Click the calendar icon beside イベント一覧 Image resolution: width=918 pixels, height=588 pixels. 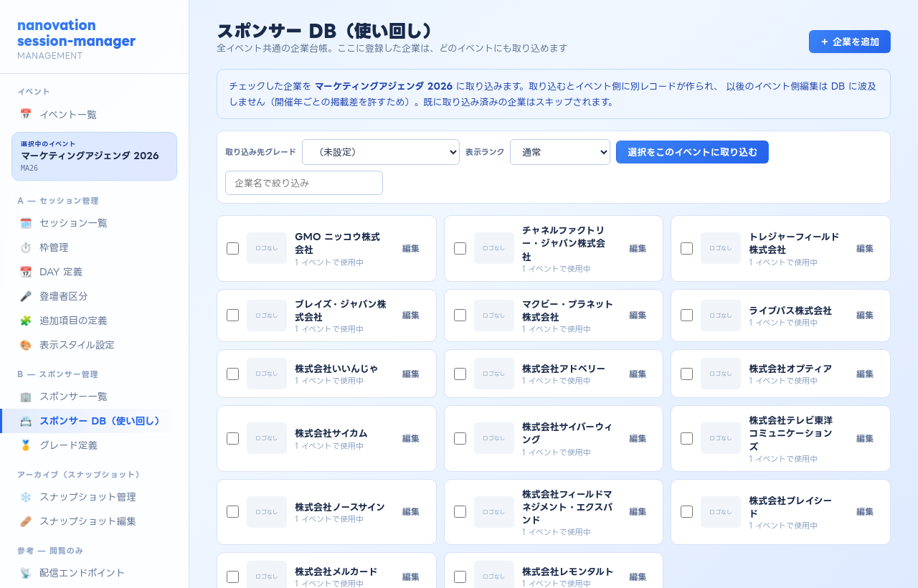pos(26,114)
